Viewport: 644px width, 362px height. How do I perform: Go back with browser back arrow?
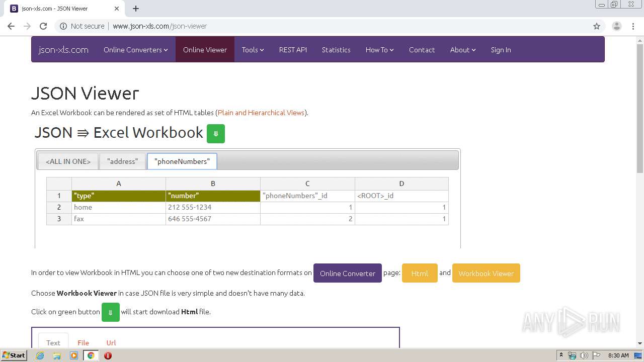[11, 26]
